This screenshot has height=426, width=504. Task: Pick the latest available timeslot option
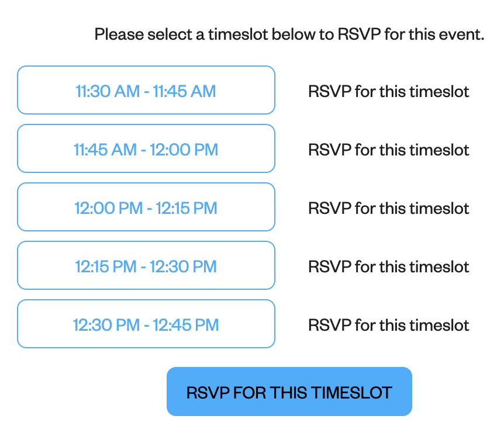point(146,324)
